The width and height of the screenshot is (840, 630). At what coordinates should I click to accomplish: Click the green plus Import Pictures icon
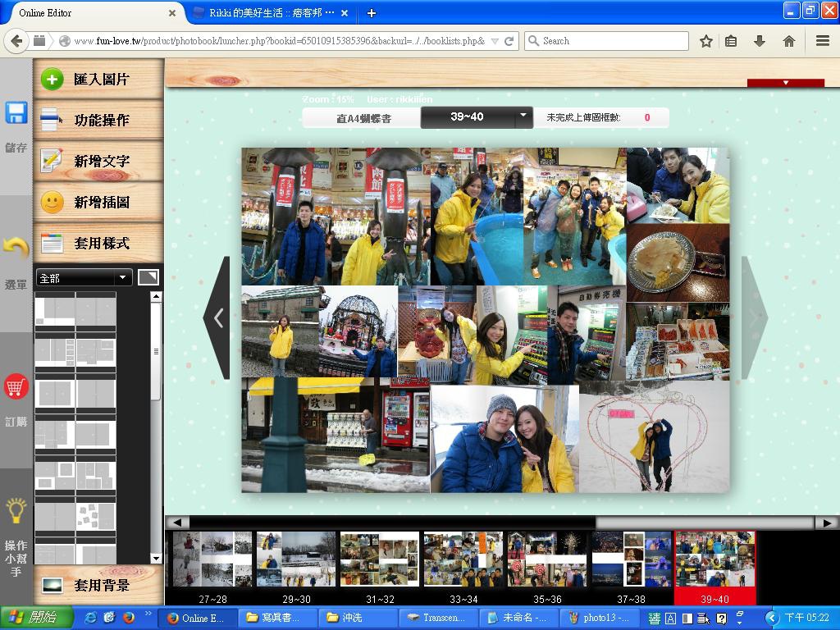point(52,80)
